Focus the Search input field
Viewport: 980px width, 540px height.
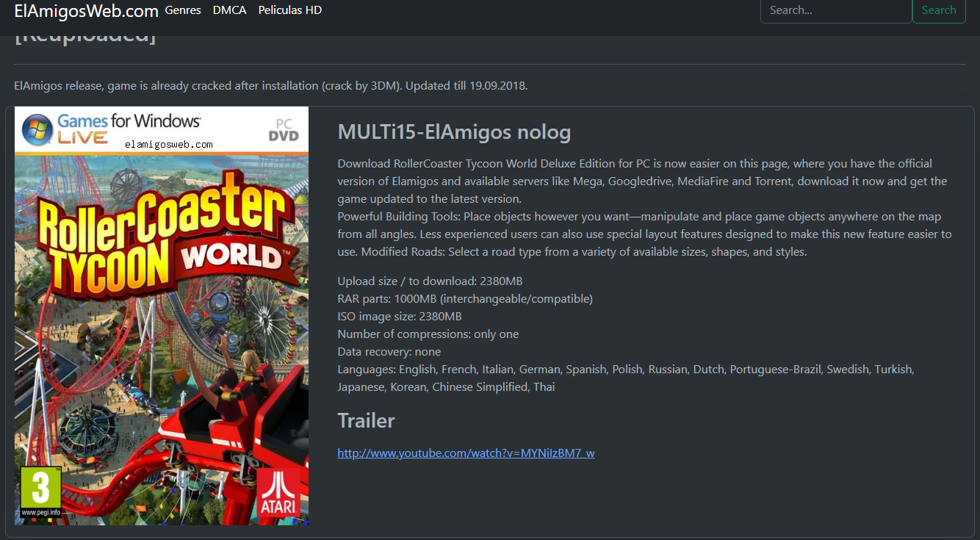point(835,10)
